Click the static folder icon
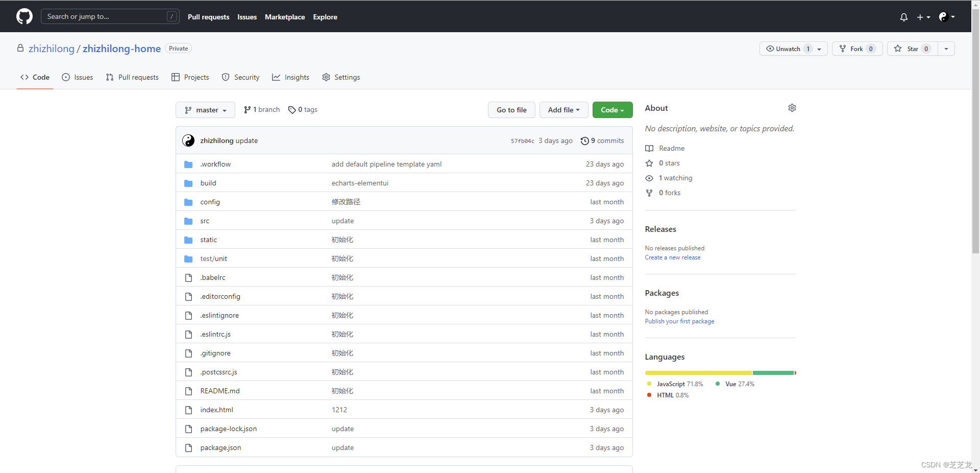The width and height of the screenshot is (980, 473). click(188, 240)
